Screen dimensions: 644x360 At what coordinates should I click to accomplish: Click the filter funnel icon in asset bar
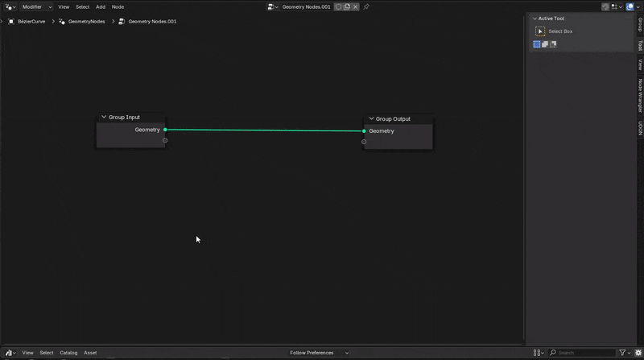click(x=622, y=353)
